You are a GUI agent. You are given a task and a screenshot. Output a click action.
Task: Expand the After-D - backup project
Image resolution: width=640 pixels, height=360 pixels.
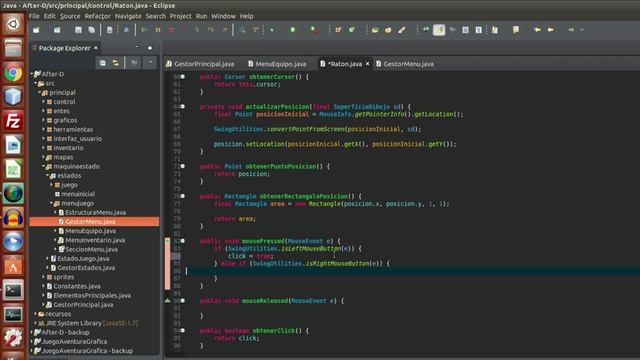[x=32, y=332]
